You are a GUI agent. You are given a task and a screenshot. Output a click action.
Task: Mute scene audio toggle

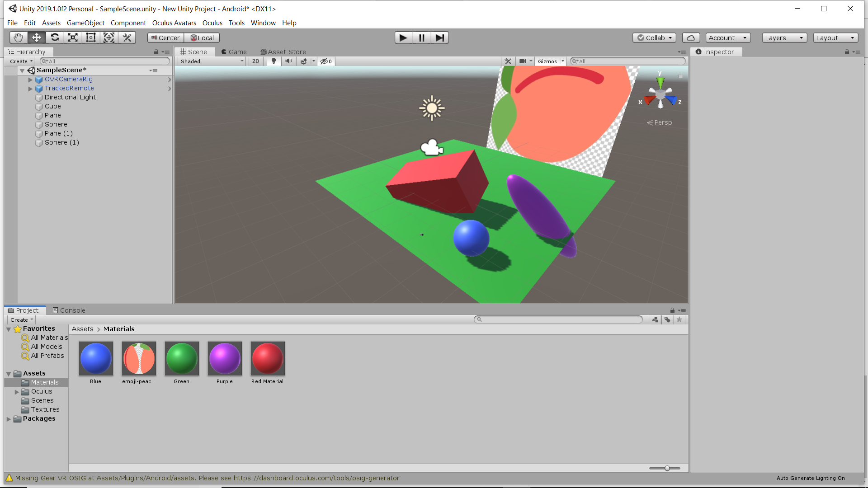[x=288, y=61]
